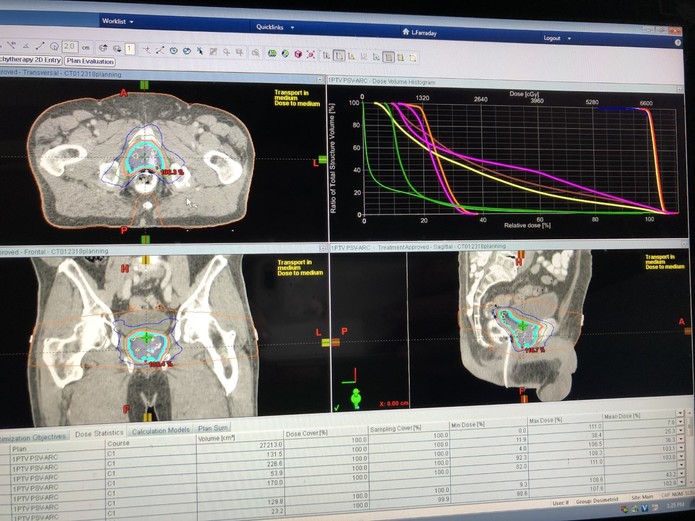Select the distance measurement line tool
695x521 pixels.
40,46
